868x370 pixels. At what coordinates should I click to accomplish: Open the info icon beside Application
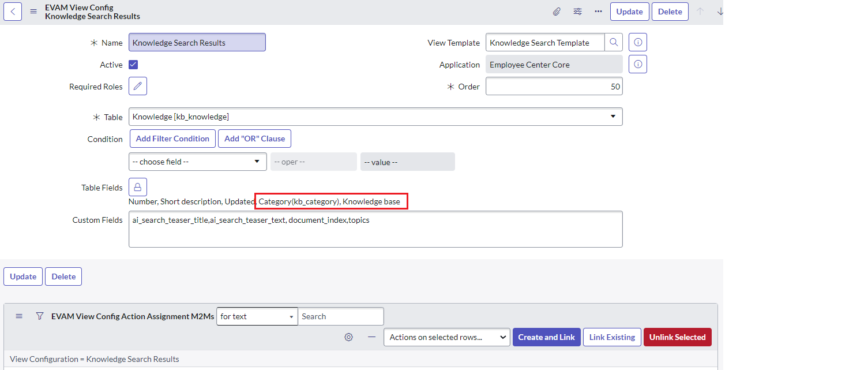tap(637, 64)
